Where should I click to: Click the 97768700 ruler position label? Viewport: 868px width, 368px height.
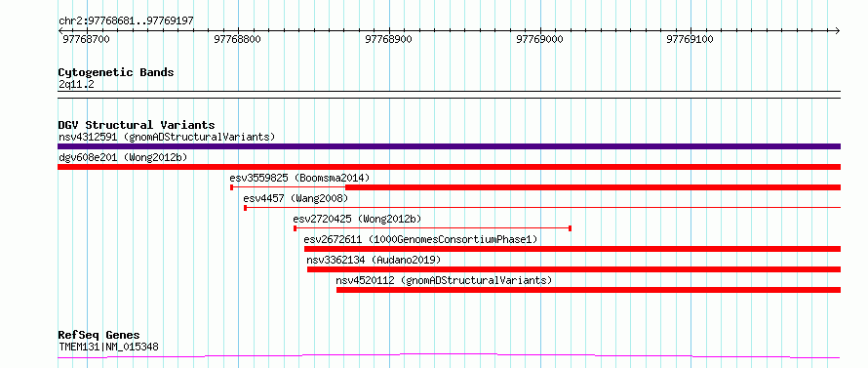[86, 39]
